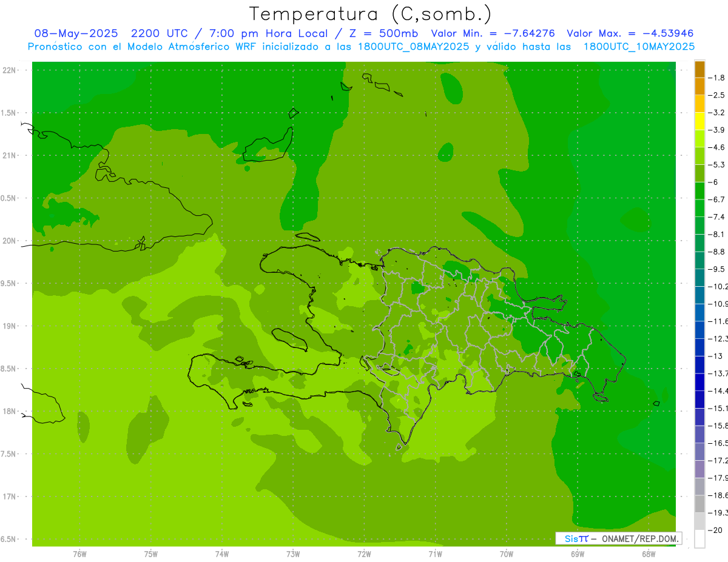The height and width of the screenshot is (562, 728).
Task: Click 'Valor Min. = -7.64276' value
Action: click(492, 34)
